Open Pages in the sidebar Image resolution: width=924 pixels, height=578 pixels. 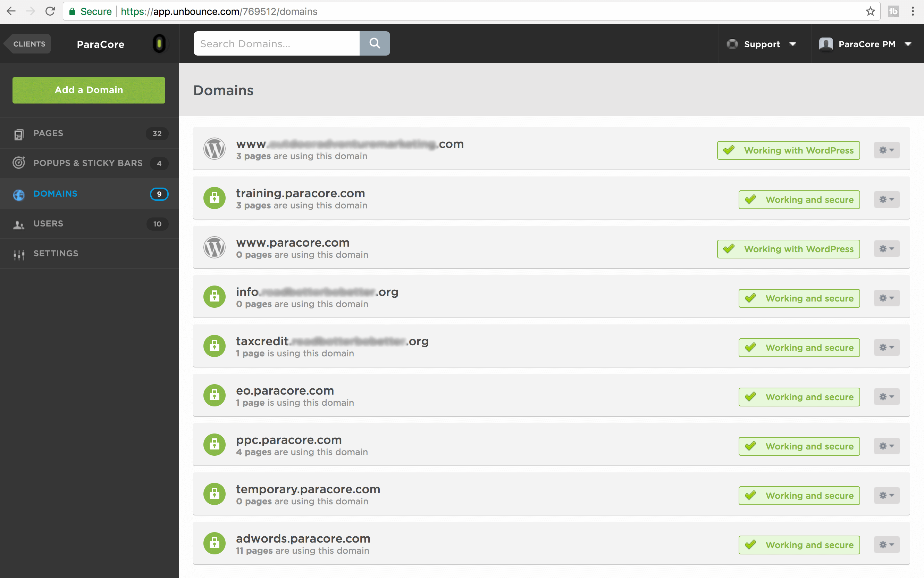[x=90, y=133]
